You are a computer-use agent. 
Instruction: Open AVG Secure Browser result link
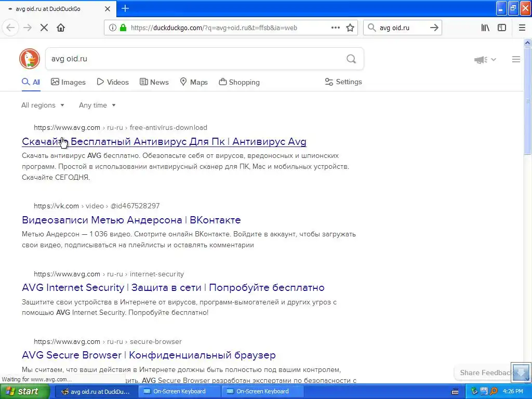[x=149, y=355]
